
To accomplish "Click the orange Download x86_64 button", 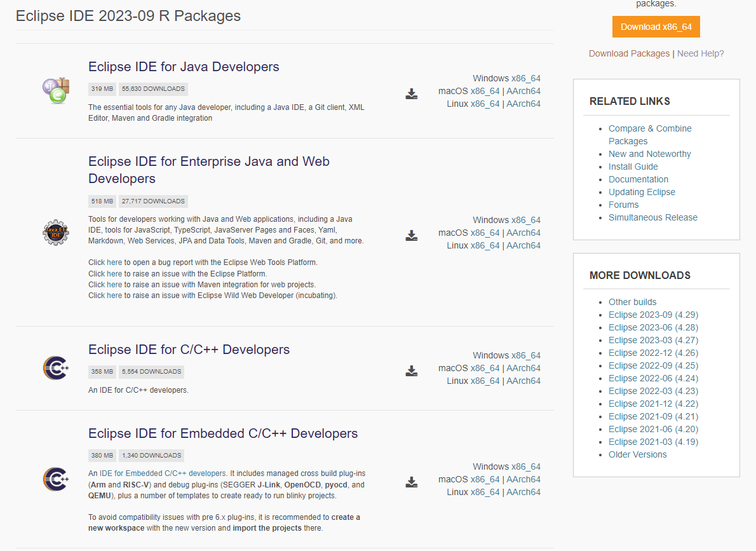I will 656,27.
